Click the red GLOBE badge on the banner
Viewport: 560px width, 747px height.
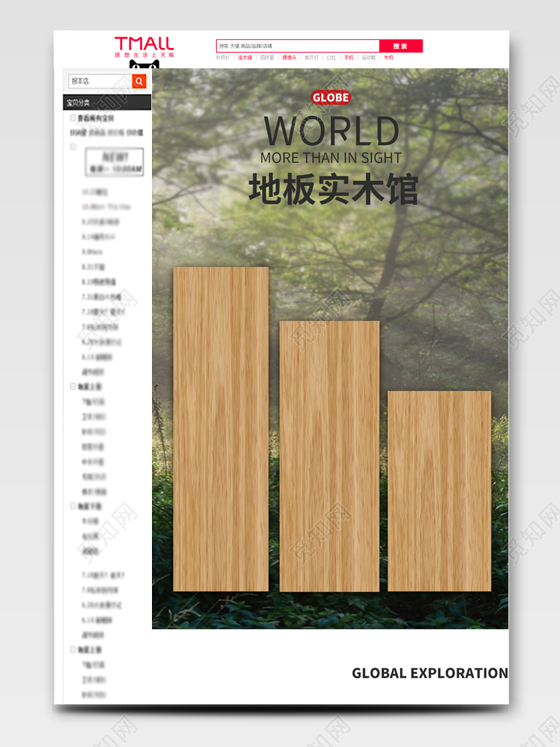331,97
